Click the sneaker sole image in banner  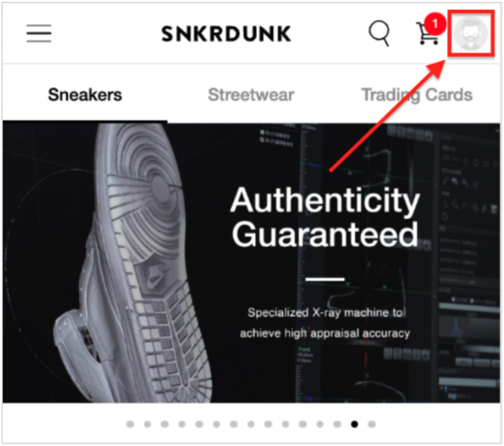point(135,263)
